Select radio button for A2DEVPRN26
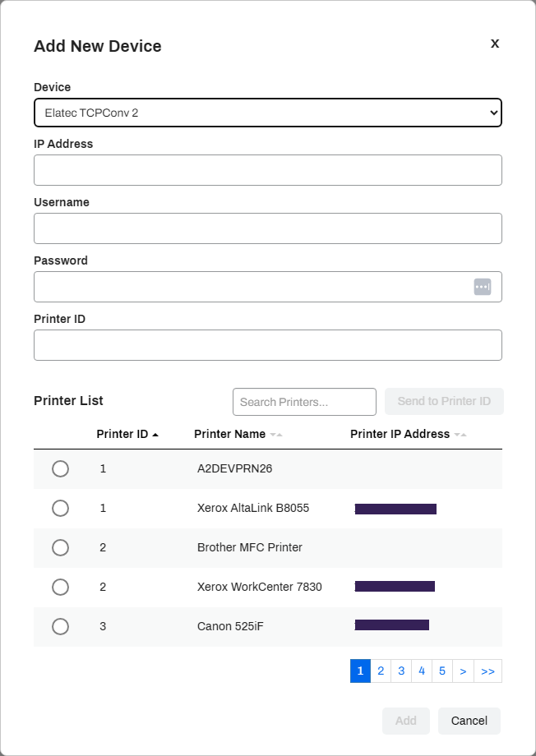 click(60, 468)
